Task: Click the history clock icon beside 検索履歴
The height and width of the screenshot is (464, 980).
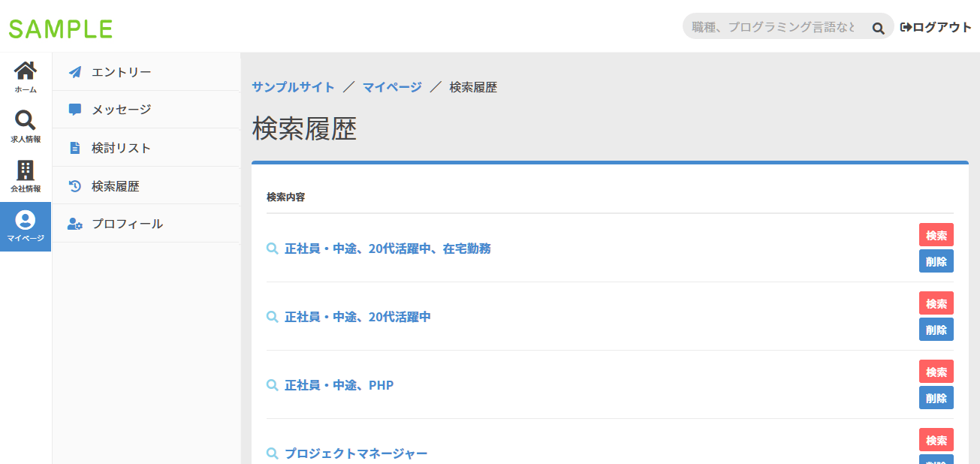Action: click(75, 185)
